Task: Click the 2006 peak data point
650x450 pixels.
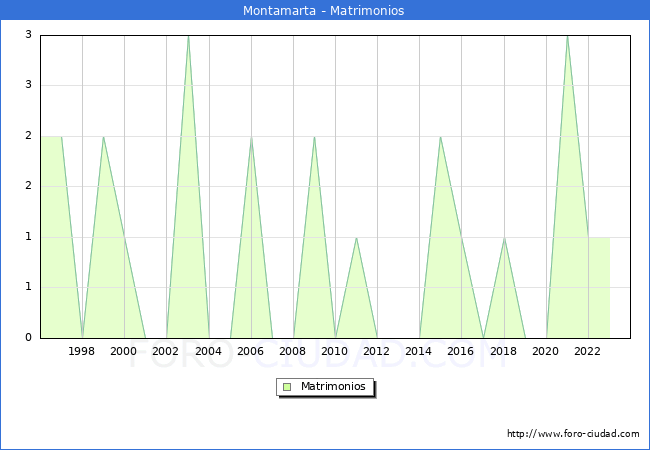Action: pyautogui.click(x=251, y=136)
